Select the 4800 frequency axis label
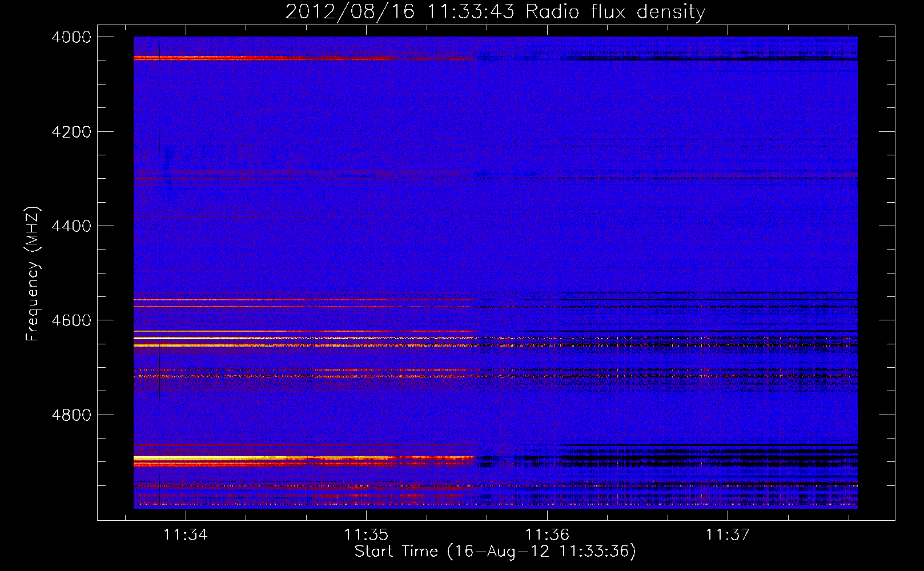 click(71, 415)
